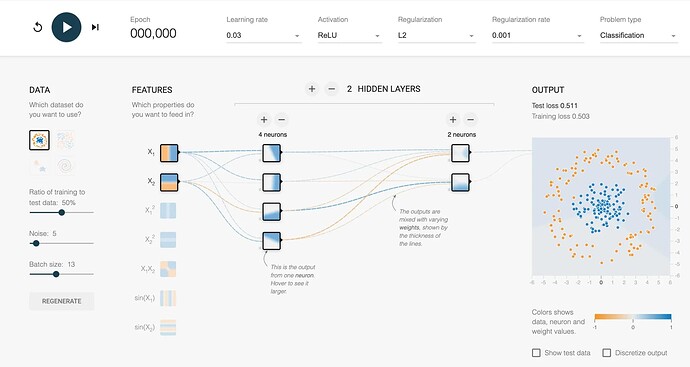
Task: Add a hidden layer with plus button
Action: click(312, 89)
